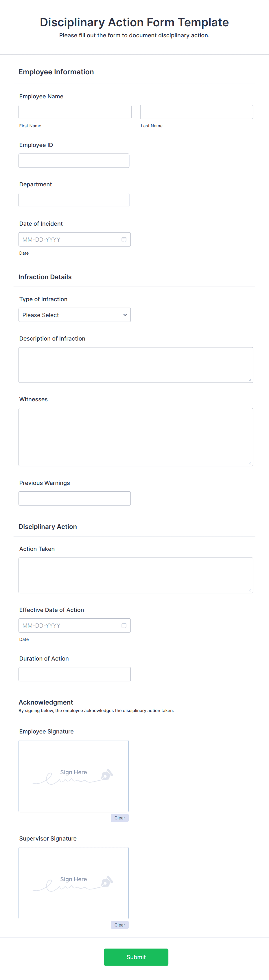Open the Date of Incident calendar icon

(124, 239)
